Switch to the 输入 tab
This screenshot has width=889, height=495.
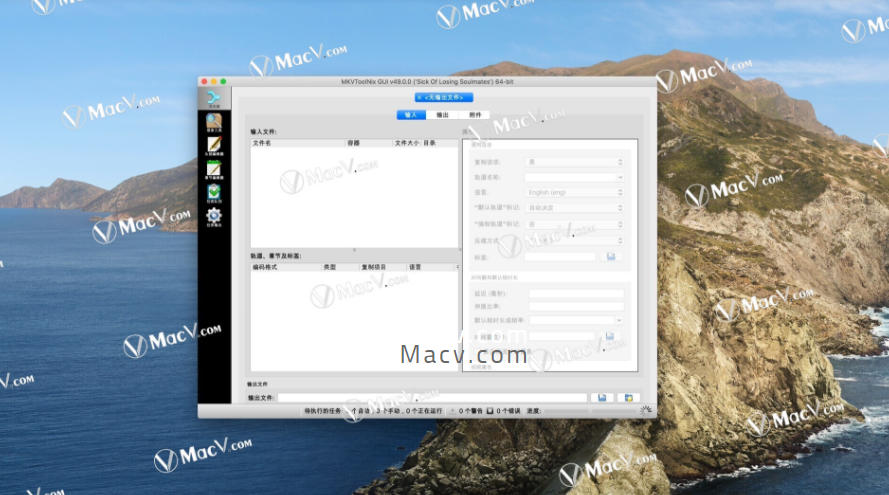coord(411,115)
